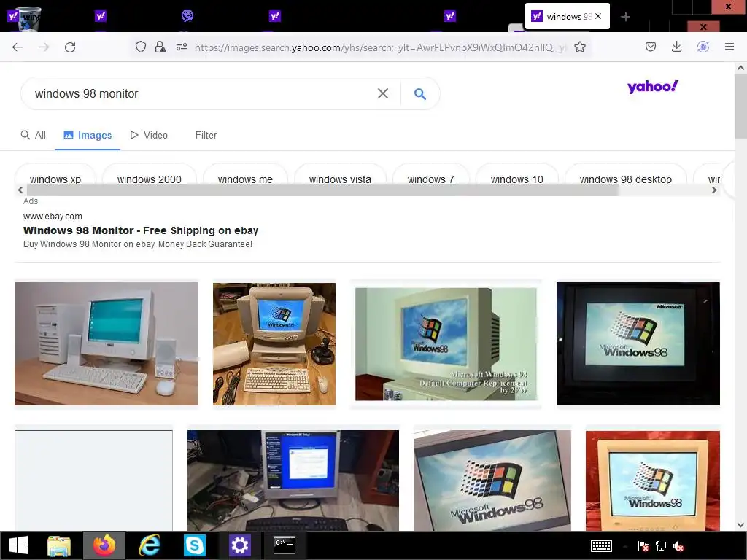This screenshot has height=560, width=747.
Task: Open Windows 98 Monitor Free Shipping ad title
Action: [141, 230]
